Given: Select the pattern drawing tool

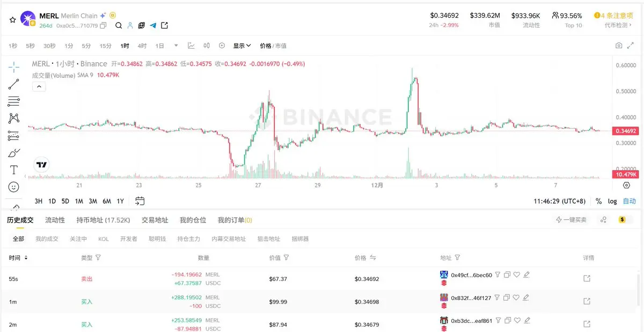Looking at the screenshot, I should tap(13, 118).
